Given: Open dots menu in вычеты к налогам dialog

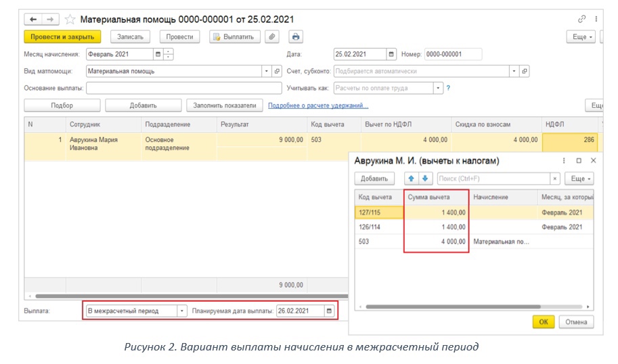Looking at the screenshot, I should coord(564,160).
